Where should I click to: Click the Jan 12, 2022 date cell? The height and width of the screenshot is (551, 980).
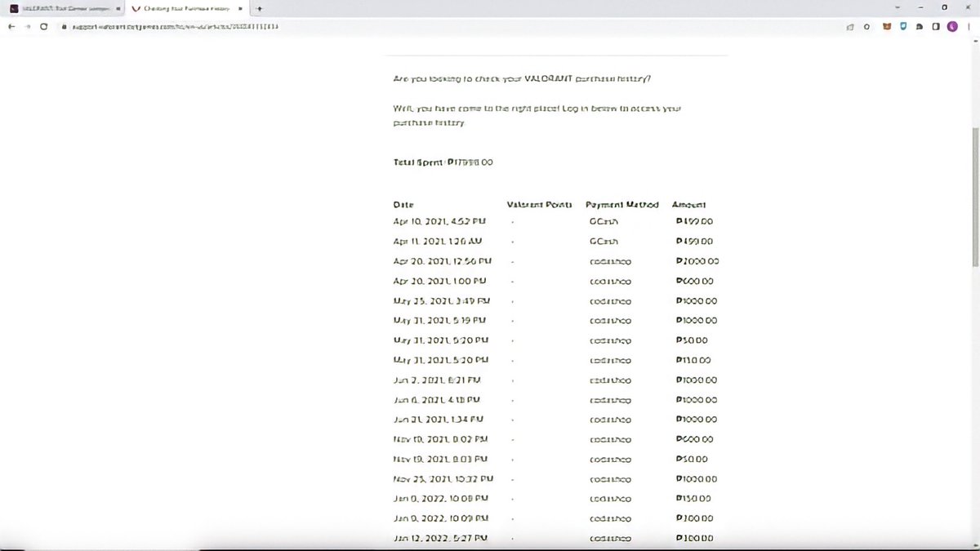click(x=440, y=539)
